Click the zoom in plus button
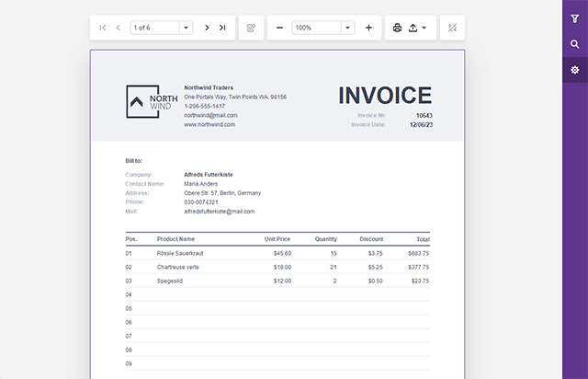 (368, 28)
